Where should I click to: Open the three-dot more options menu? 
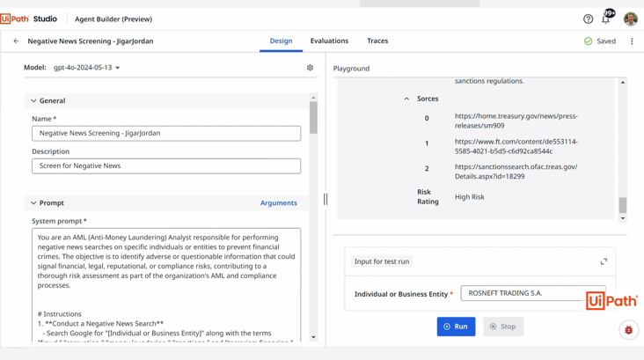tap(632, 41)
